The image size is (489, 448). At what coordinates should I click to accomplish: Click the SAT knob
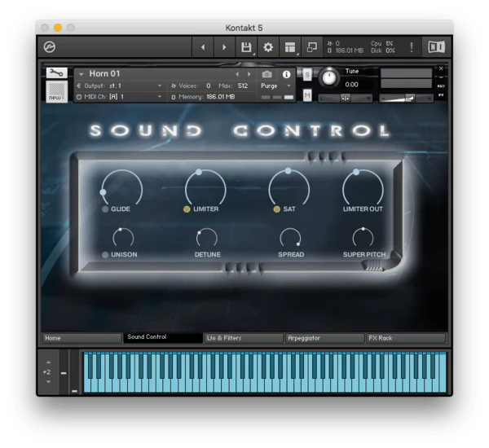tap(289, 189)
